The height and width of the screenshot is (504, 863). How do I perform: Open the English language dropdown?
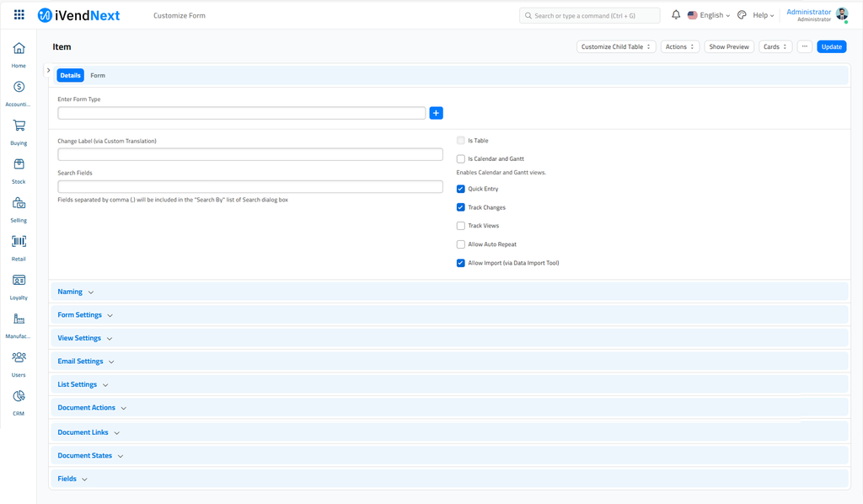708,14
